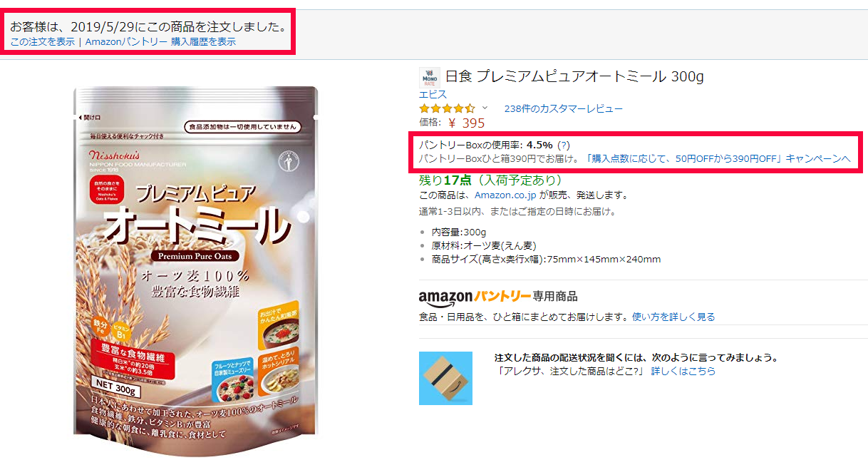
Task: Click the Amazon package box icon
Action: pos(445,378)
